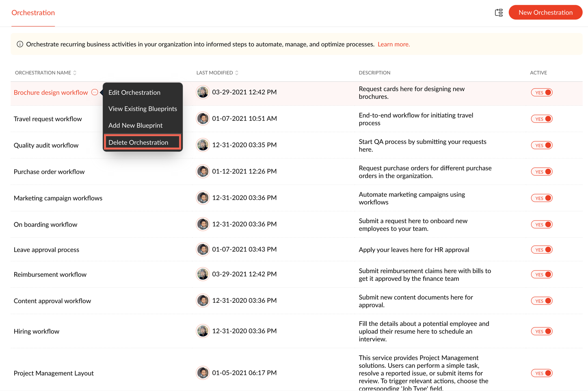Click the New Orchestration button
The image size is (588, 391).
pyautogui.click(x=545, y=12)
